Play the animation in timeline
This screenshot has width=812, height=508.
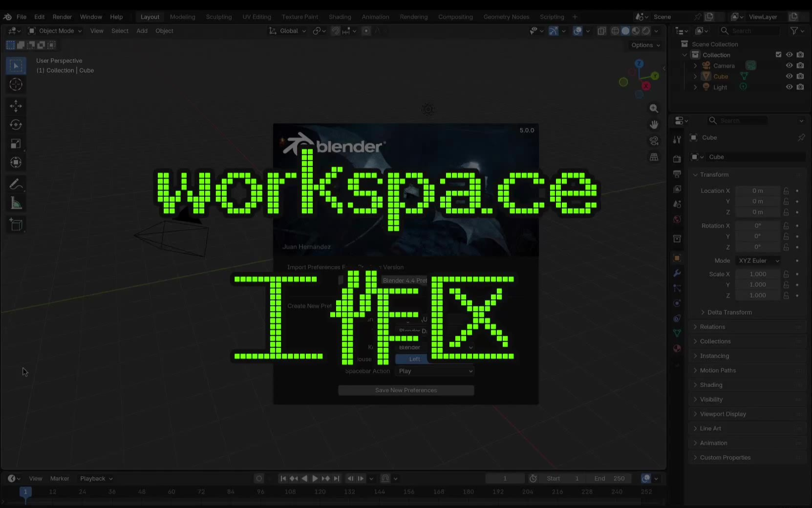(315, 479)
